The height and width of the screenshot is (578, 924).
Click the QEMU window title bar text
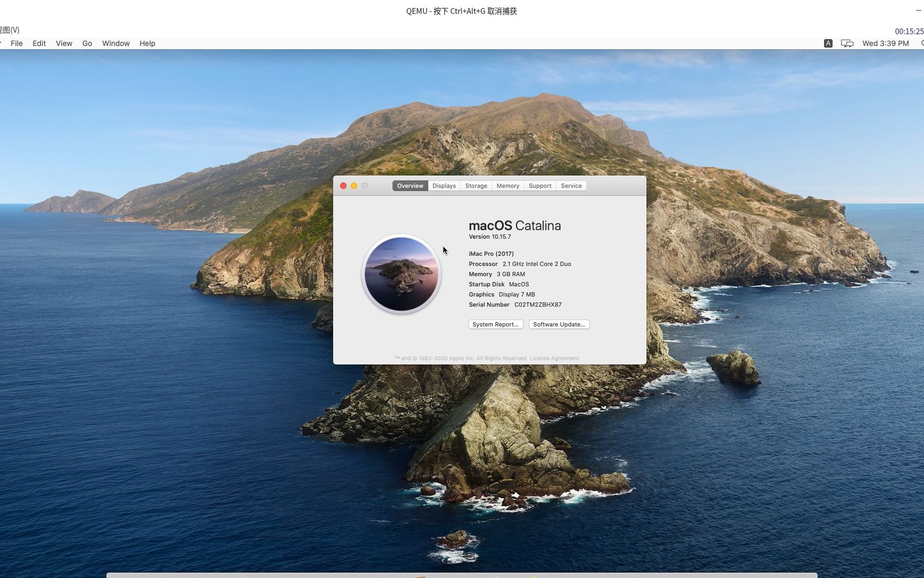461,11
